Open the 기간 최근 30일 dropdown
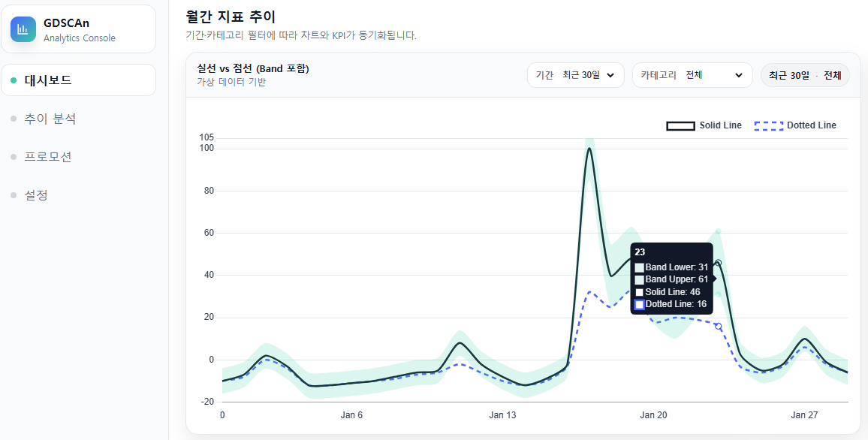The width and height of the screenshot is (868, 440). click(x=575, y=75)
